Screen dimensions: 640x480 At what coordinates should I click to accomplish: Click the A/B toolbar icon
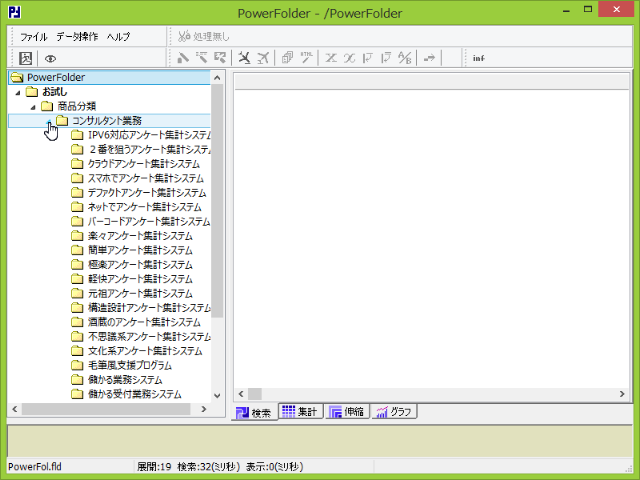coord(405,58)
